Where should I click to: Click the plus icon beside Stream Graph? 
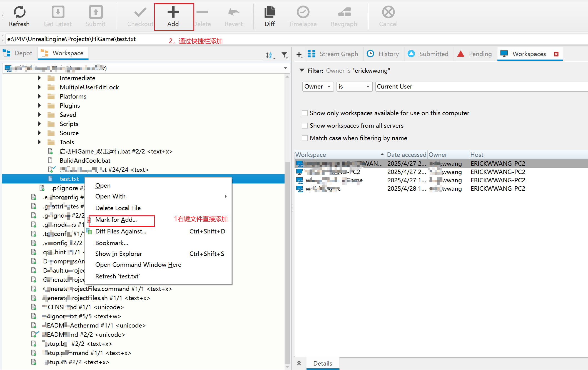tap(299, 54)
